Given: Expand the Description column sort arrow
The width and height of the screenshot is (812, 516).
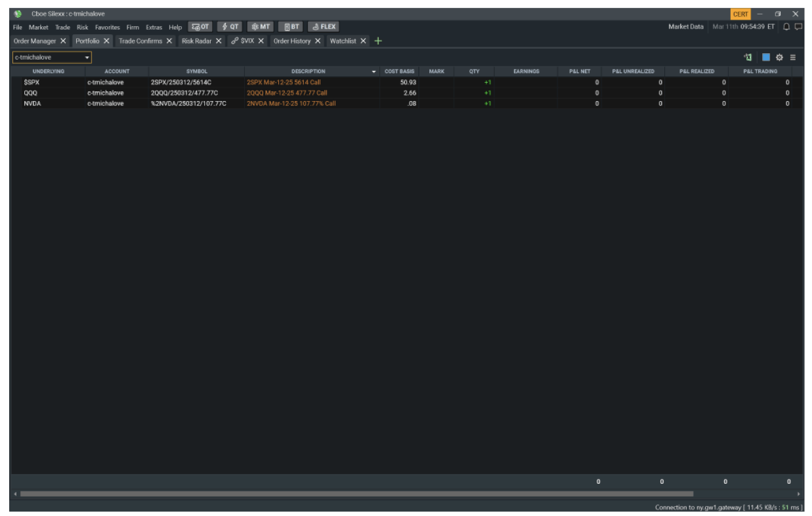Looking at the screenshot, I should pyautogui.click(x=374, y=72).
